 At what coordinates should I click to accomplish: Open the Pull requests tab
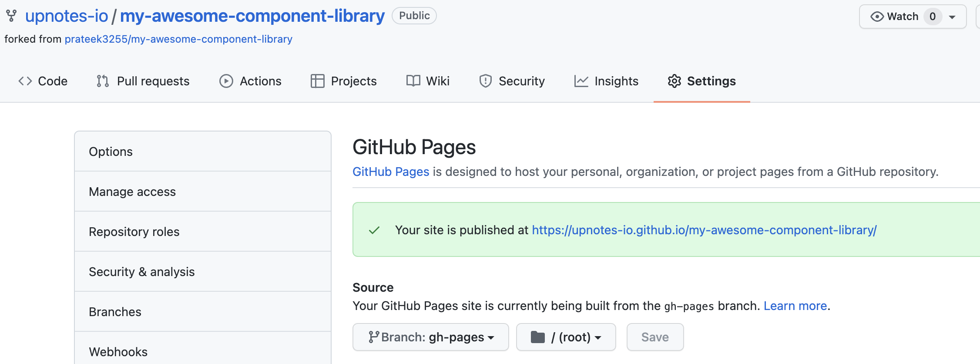[x=143, y=81]
